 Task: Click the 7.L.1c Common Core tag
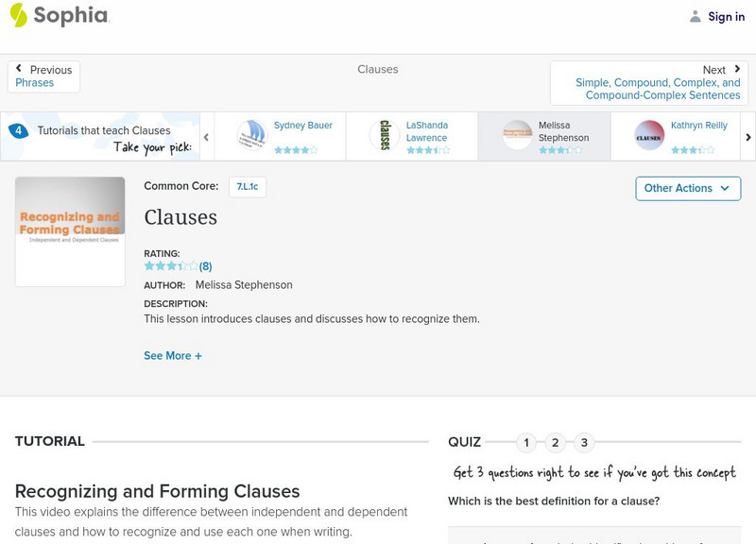[248, 187]
